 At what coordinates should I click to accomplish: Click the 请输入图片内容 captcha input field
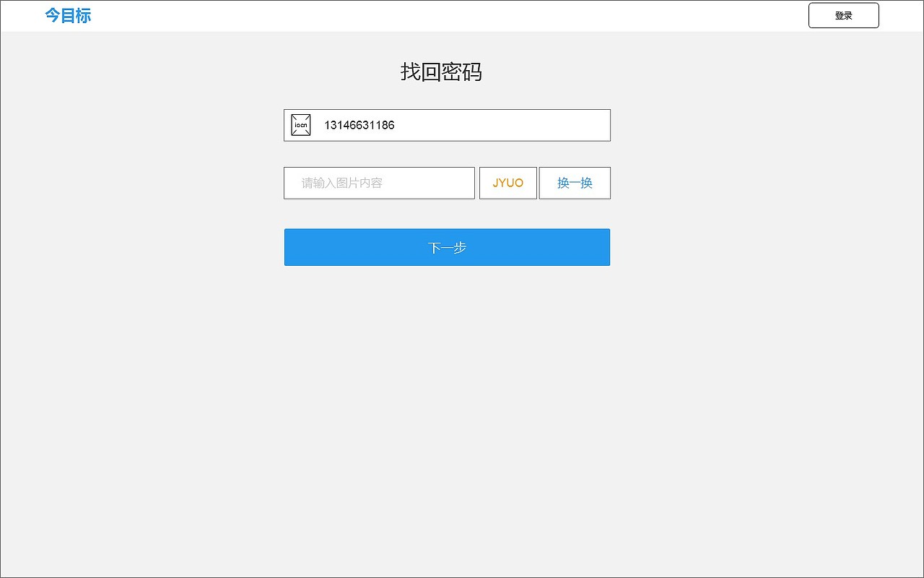click(x=379, y=183)
